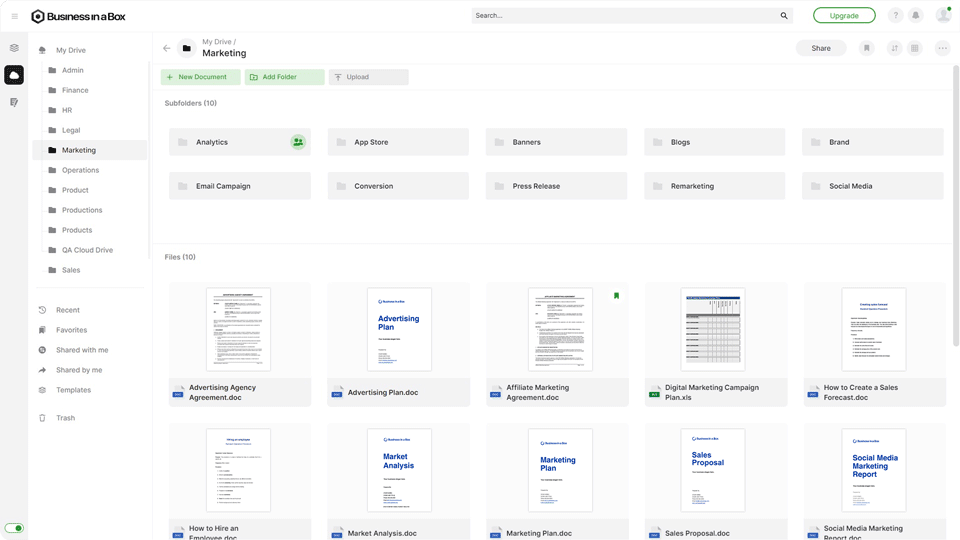Screen dimensions: 960x540
Task: Open the document editor icon in left rail
Action: click(x=14, y=102)
